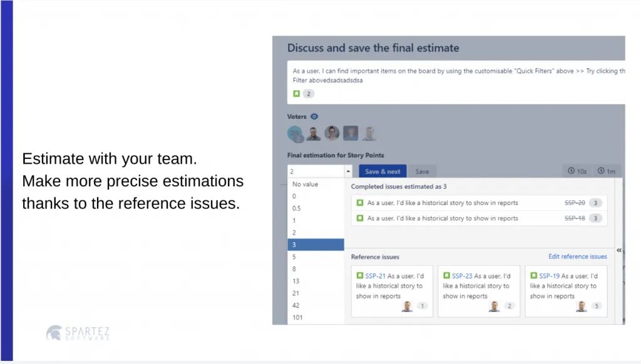Screen dimensions: 641x364
Task: Click the Save button
Action: [x=422, y=171]
